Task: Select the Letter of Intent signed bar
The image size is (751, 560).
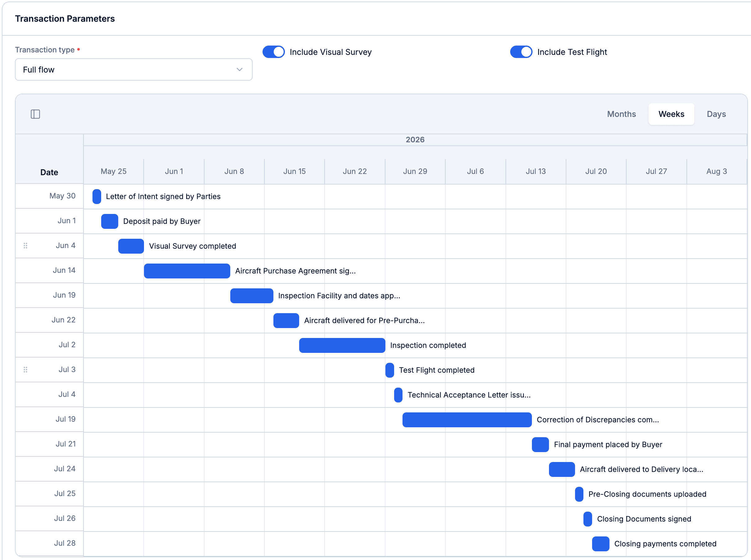Action: coord(97,197)
